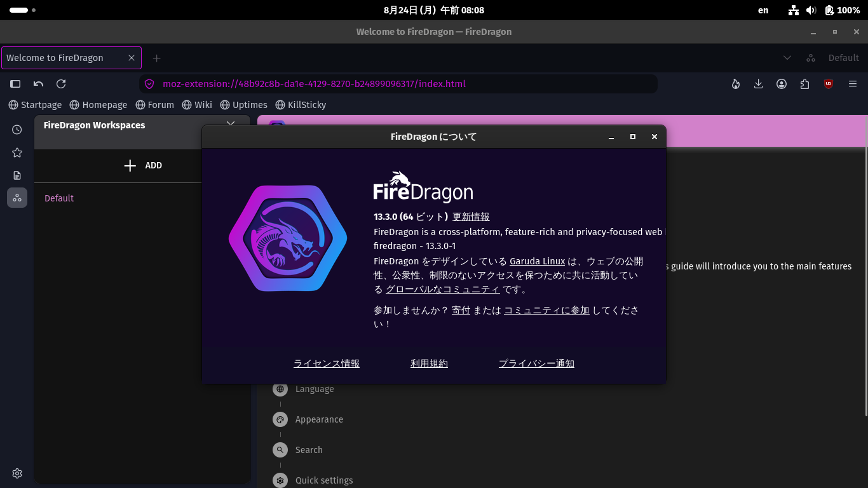This screenshot has width=868, height=488.
Task: Open the network status icon in top bar
Action: (x=794, y=10)
